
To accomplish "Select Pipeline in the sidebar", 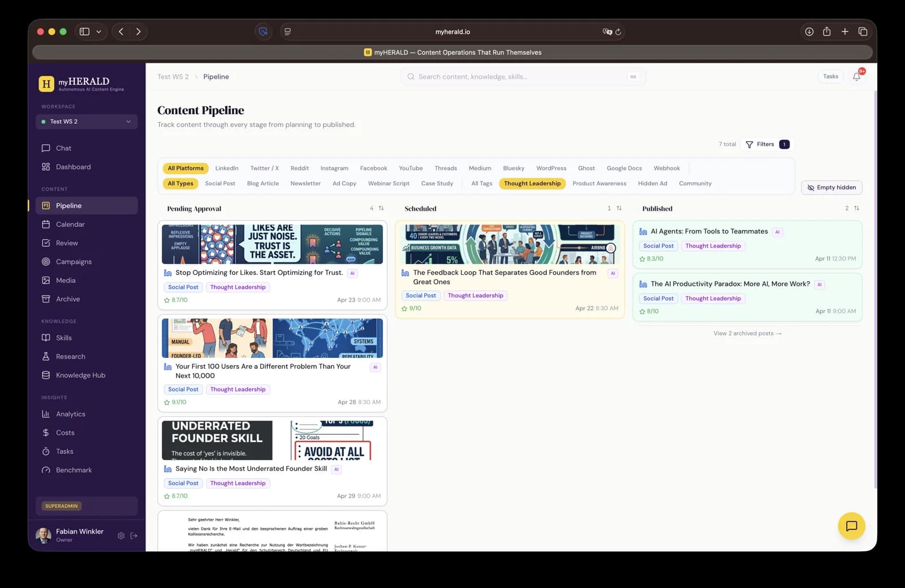I will pyautogui.click(x=86, y=206).
